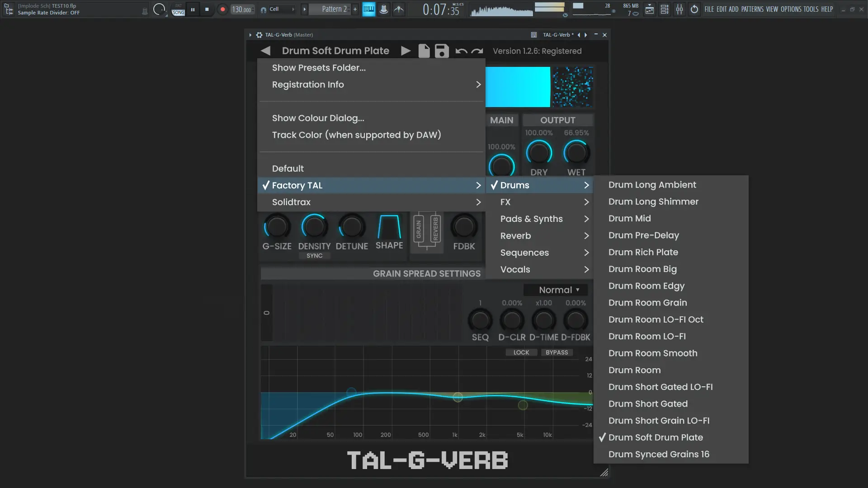Save preset with the floppy disk icon
The width and height of the screenshot is (868, 488).
tap(442, 51)
